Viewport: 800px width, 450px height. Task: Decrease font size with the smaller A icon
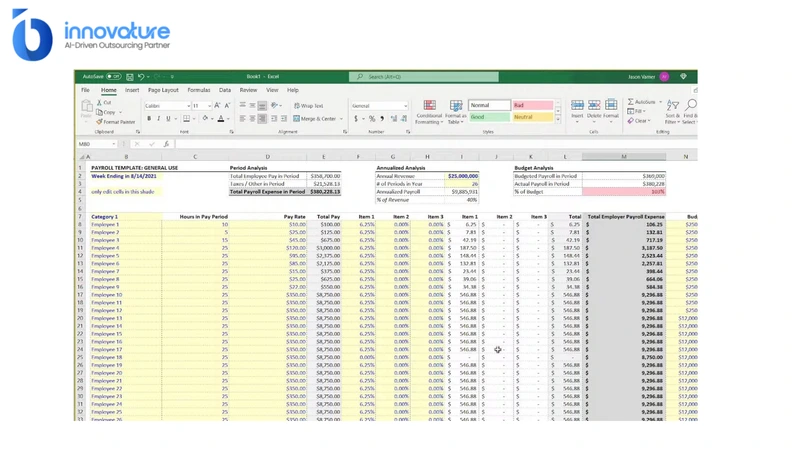(228, 106)
